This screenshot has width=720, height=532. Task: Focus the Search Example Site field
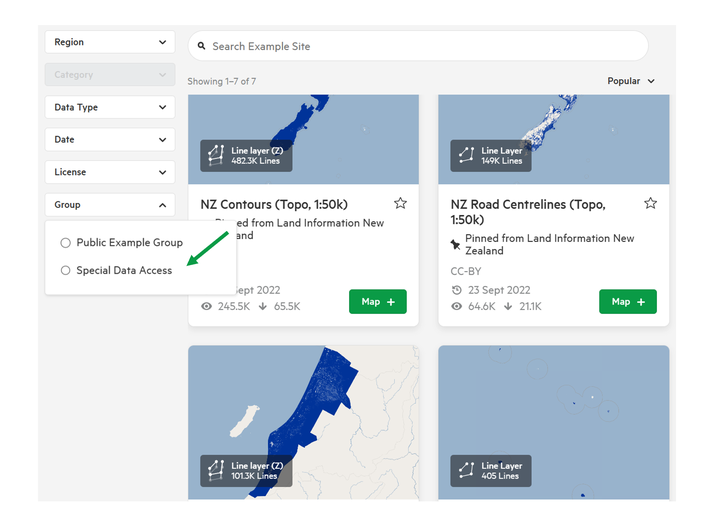(418, 46)
